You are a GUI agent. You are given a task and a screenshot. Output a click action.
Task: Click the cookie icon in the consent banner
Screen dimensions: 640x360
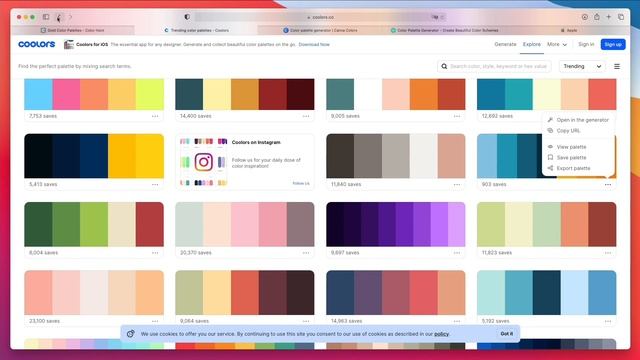click(131, 334)
